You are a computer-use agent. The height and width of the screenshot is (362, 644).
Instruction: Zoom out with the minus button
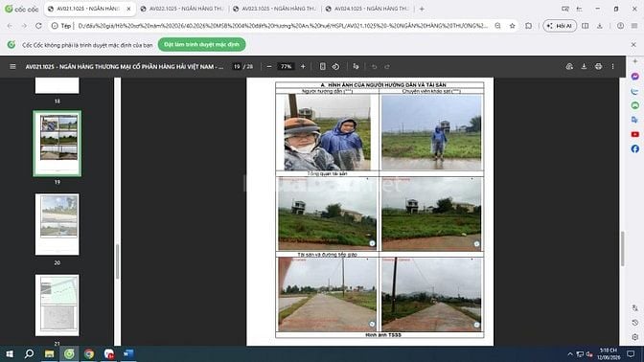coord(269,66)
